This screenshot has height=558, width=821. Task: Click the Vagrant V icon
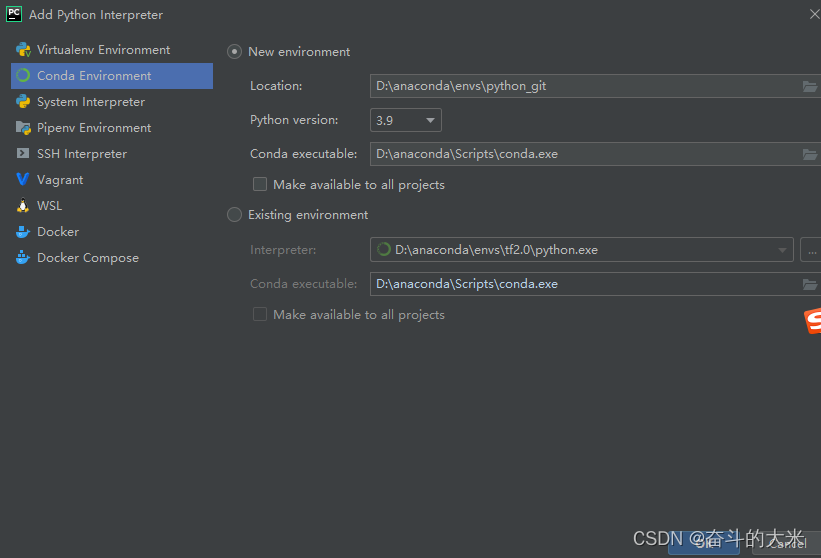[23, 180]
